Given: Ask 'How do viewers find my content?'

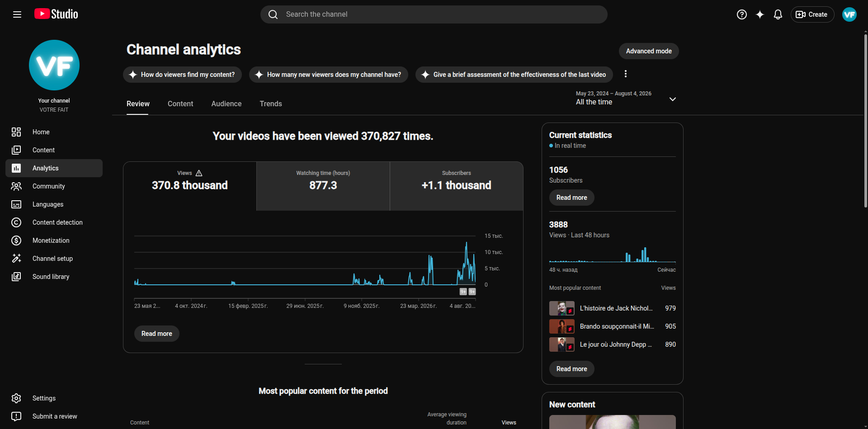Looking at the screenshot, I should [182, 75].
